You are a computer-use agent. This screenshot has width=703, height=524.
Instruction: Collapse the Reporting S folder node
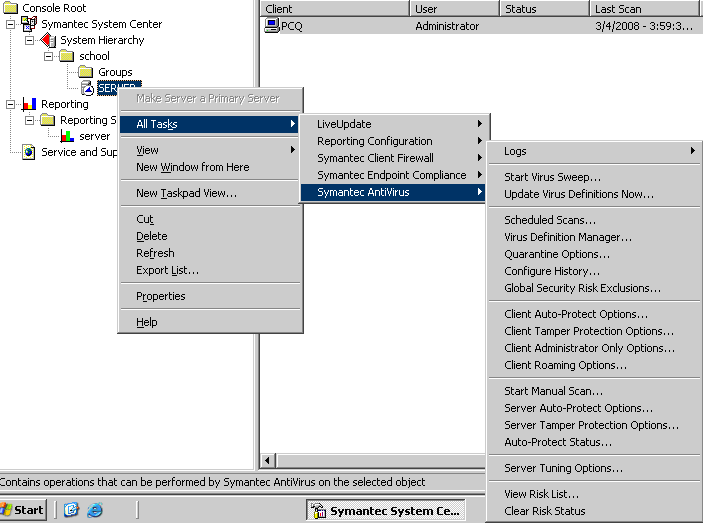[29, 120]
